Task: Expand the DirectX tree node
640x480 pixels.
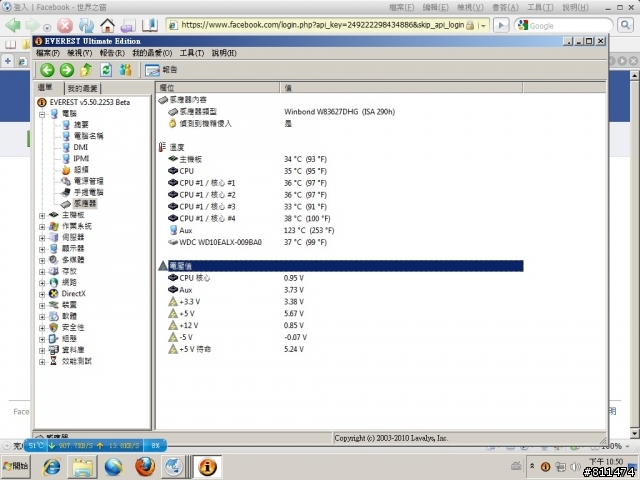Action: pyautogui.click(x=42, y=294)
